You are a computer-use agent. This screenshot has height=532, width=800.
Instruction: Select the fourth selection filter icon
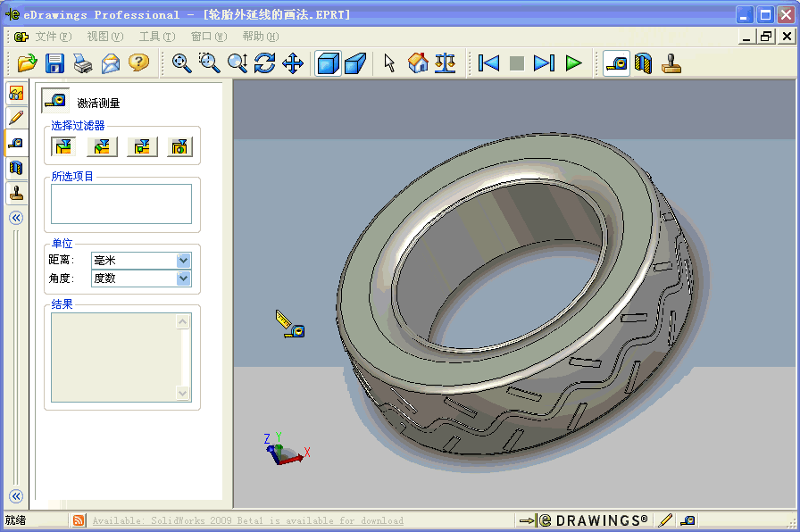pyautogui.click(x=179, y=147)
